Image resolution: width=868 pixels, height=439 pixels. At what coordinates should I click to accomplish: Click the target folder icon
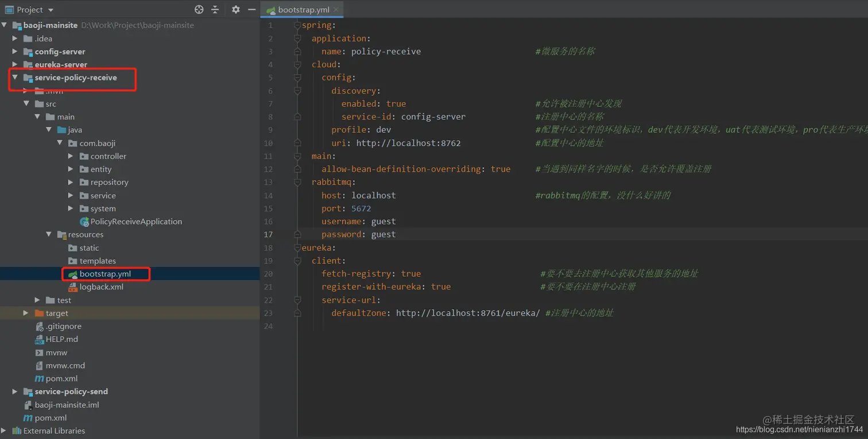click(x=39, y=313)
